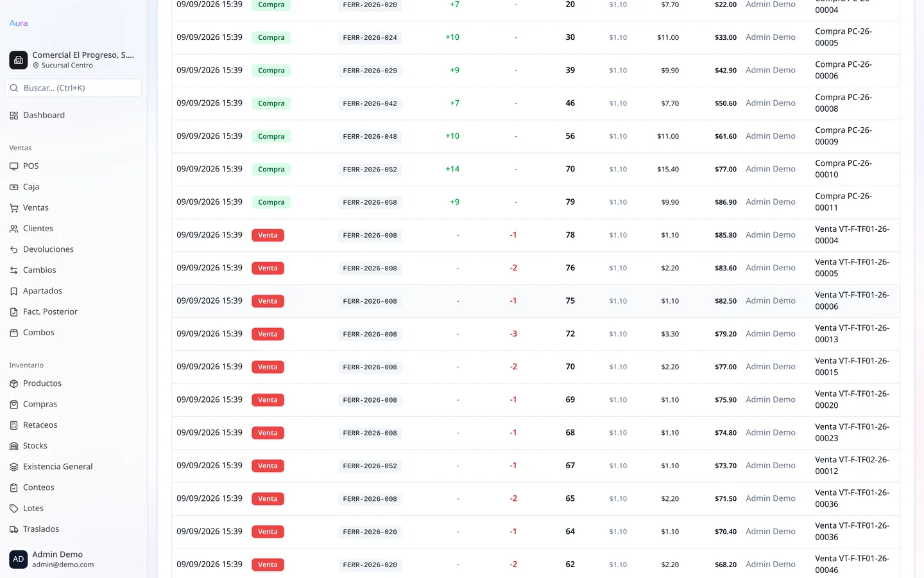Click the Stocks warehouse icon
Viewport: 924px width, 578px height.
[x=14, y=446]
